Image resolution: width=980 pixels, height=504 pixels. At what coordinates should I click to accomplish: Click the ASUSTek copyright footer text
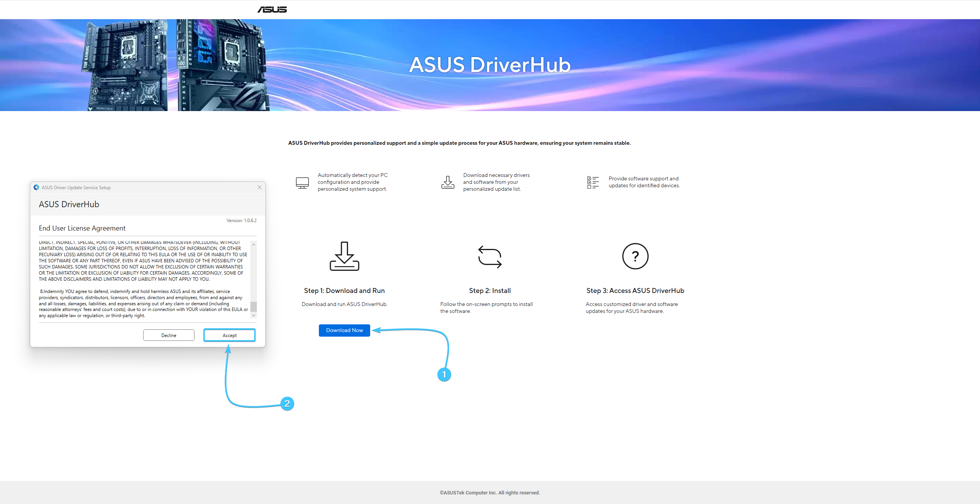(x=490, y=493)
